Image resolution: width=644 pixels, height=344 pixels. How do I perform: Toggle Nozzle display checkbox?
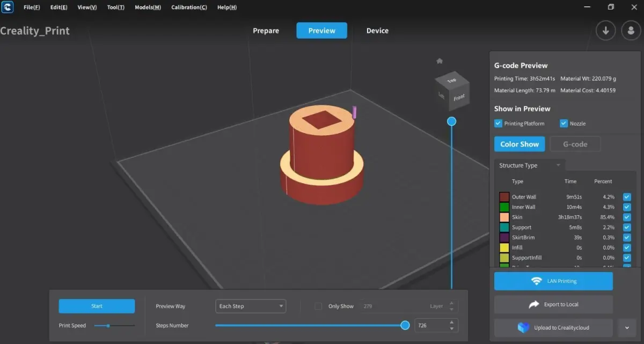pos(563,123)
